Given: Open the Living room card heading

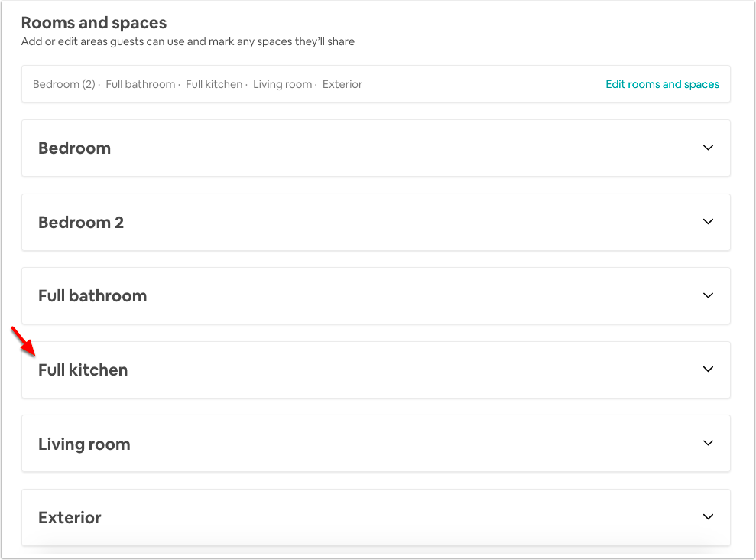Looking at the screenshot, I should point(84,444).
